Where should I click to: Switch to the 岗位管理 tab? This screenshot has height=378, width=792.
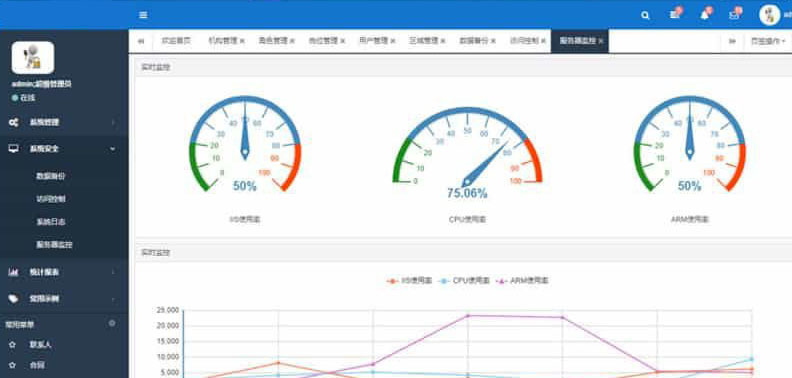(323, 41)
